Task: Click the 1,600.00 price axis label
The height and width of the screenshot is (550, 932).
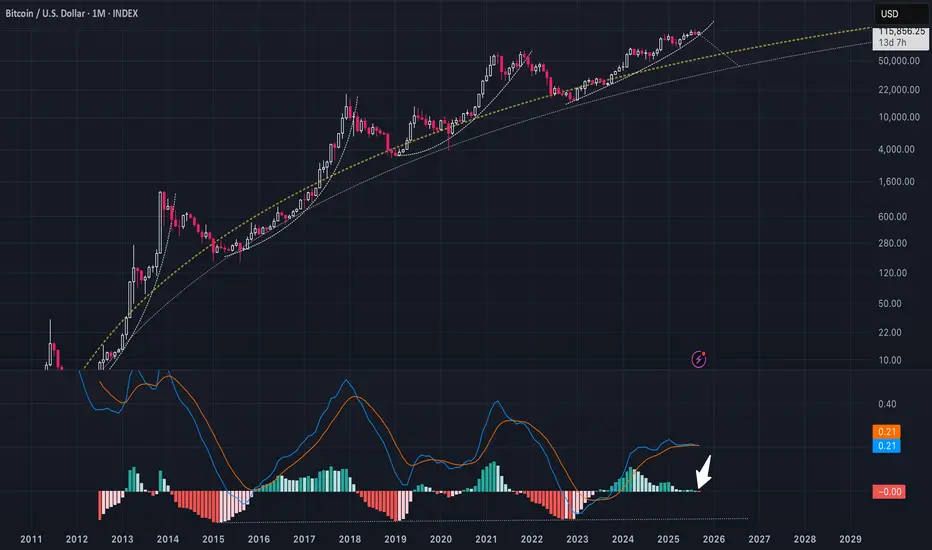Action: (x=896, y=181)
